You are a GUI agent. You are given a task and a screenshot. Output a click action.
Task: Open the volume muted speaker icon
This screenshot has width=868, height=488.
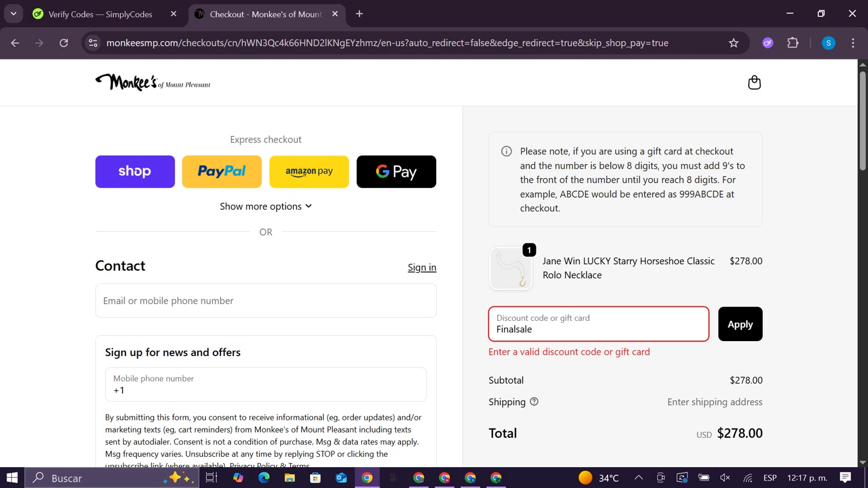(725, 478)
